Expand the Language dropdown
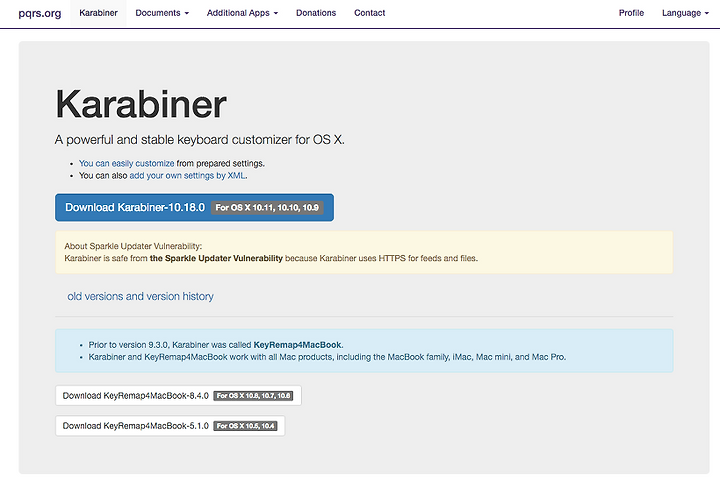 tap(685, 13)
